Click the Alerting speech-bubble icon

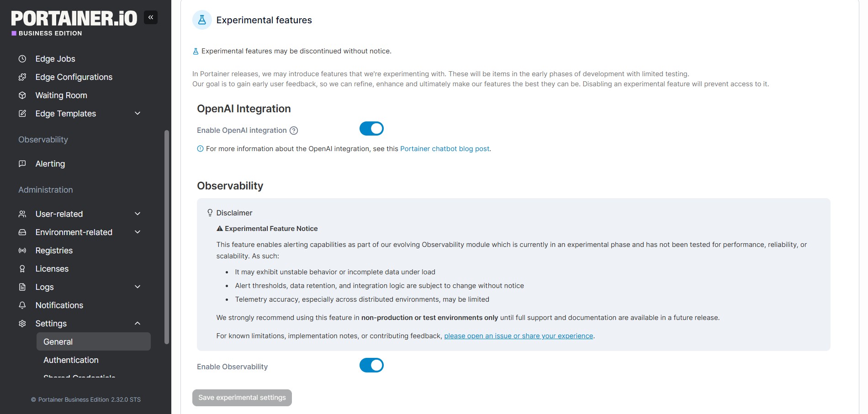[x=22, y=164]
